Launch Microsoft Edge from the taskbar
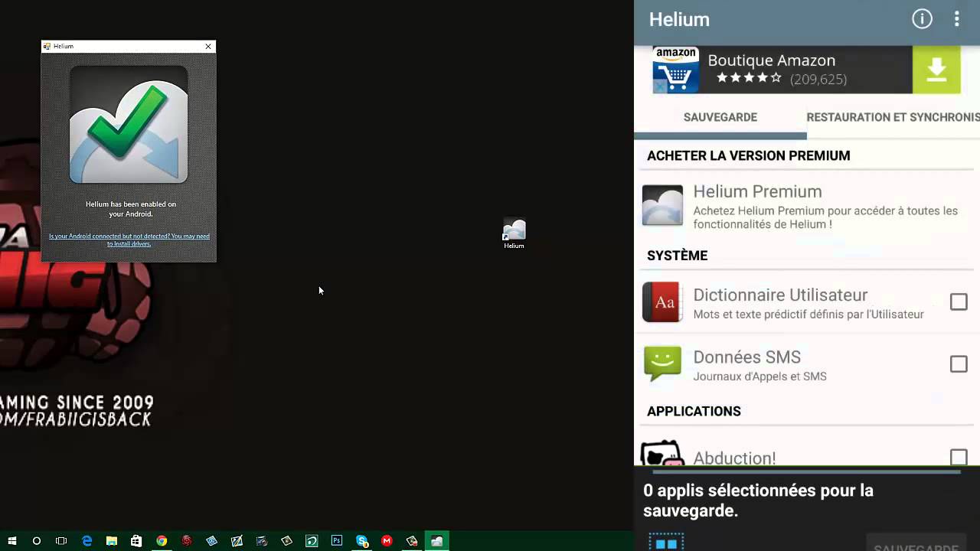This screenshot has height=551, width=980. coord(87,541)
